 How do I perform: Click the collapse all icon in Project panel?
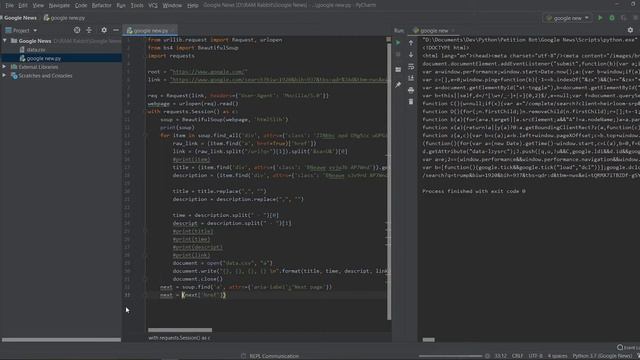[89, 30]
